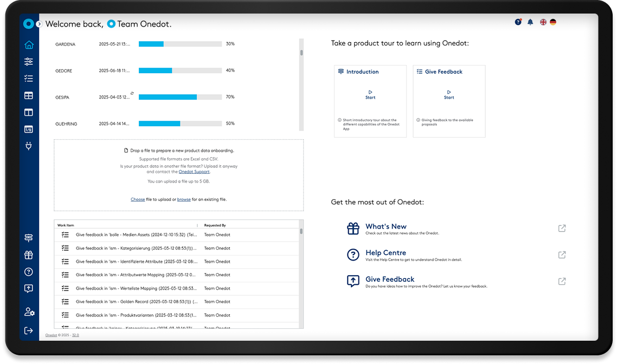Screen dimensions: 617x364
Task: Open the task checklist icon in sidebar
Action: point(29,78)
